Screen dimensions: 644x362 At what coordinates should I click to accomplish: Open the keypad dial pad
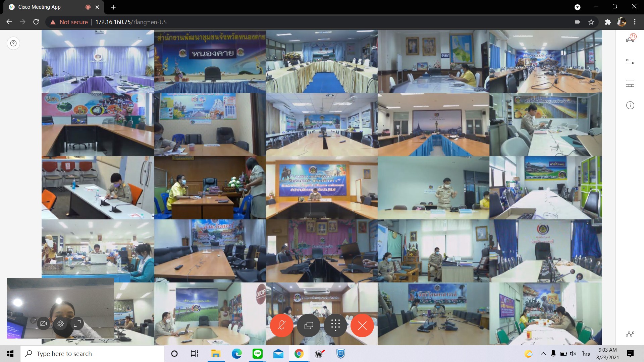coord(335,325)
